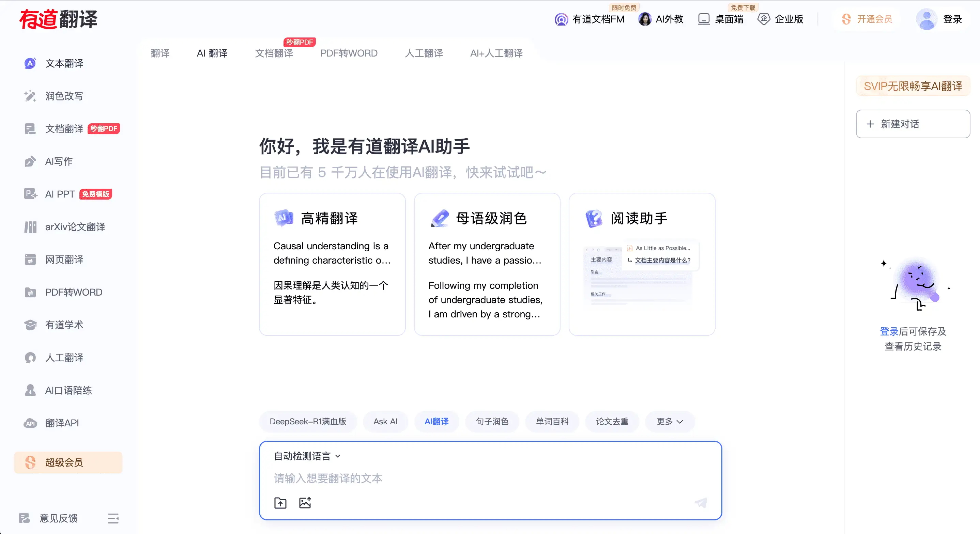
Task: Switch to the PDF转WORD tab
Action: pos(349,53)
